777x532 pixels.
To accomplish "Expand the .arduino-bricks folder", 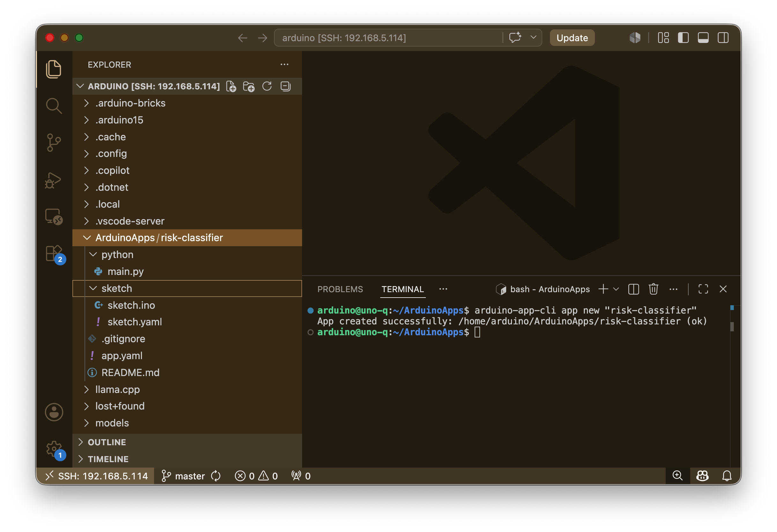I will click(187, 103).
